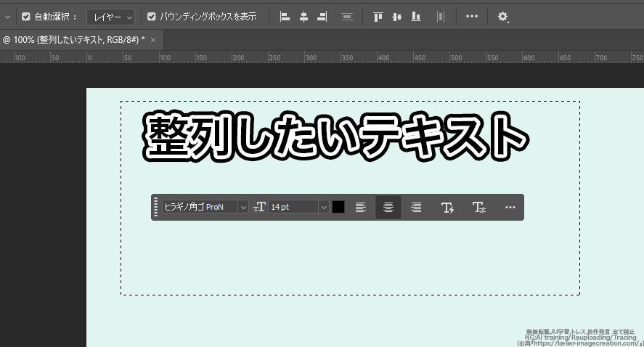
Task: Expand the font family dropdown arrow
Action: pyautogui.click(x=243, y=207)
